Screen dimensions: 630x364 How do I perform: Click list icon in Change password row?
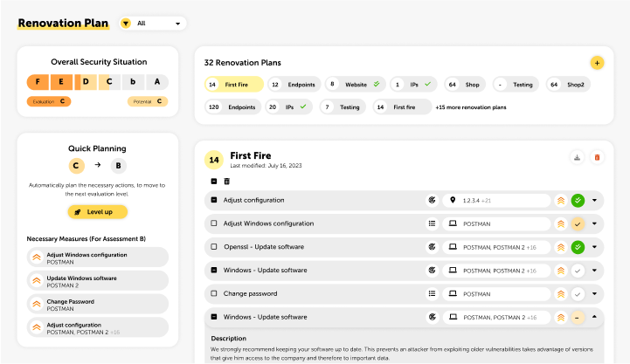pos(432,294)
